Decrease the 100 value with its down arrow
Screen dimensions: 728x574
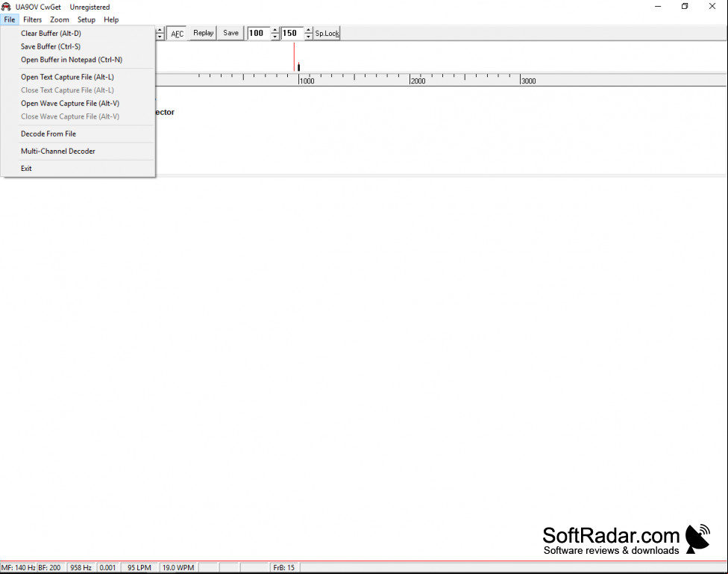(x=274, y=37)
